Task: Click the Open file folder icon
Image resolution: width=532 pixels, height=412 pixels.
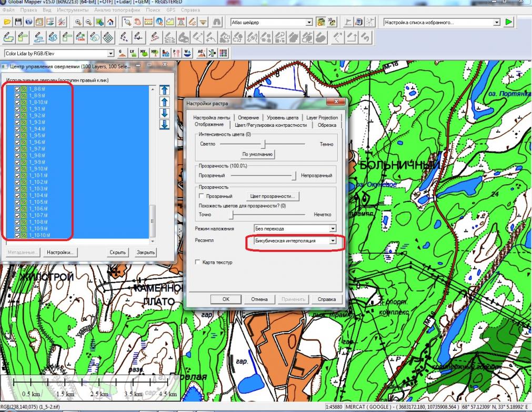Action: coord(7,22)
